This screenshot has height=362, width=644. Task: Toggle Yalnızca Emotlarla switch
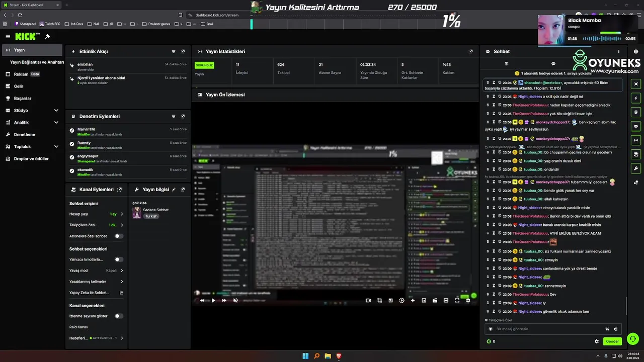point(118,259)
